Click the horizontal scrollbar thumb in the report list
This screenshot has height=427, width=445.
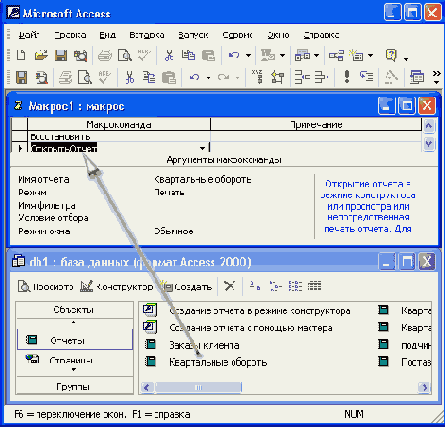tap(198, 387)
